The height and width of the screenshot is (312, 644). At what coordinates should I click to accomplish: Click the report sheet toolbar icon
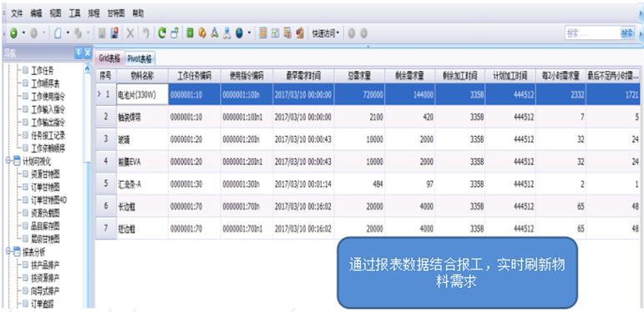(x=288, y=33)
